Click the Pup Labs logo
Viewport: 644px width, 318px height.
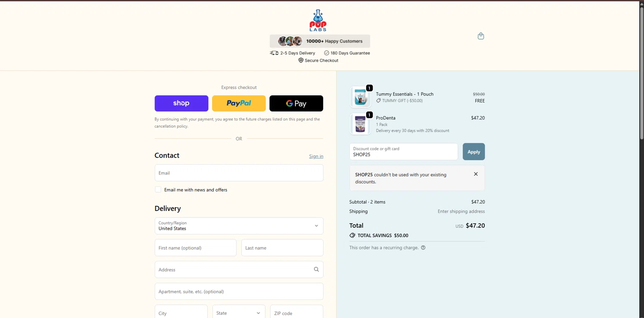318,21
